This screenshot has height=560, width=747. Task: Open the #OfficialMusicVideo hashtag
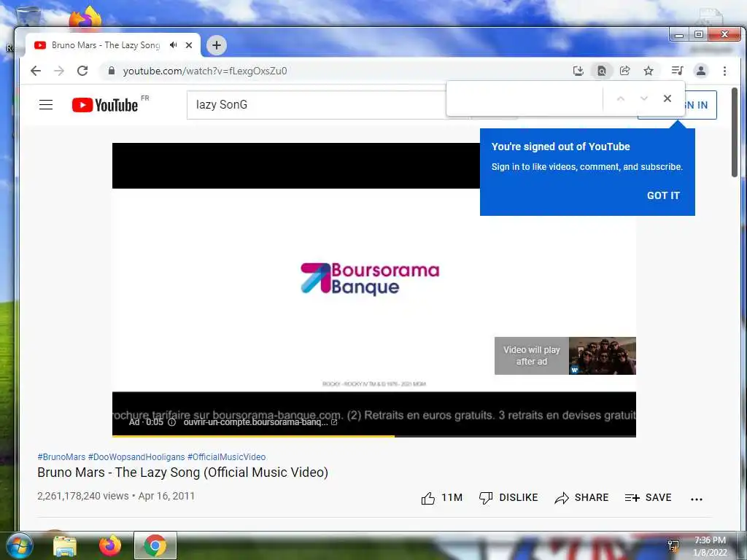[226, 456]
